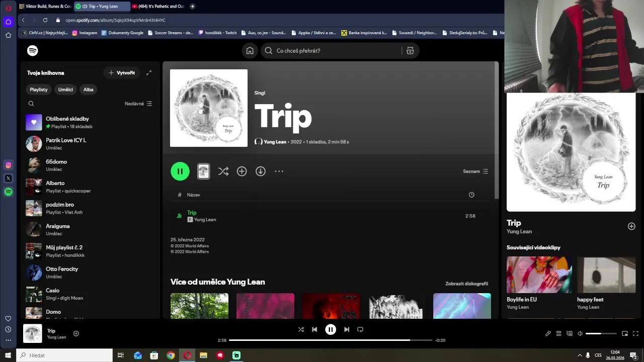Open the Nedávné sort dropdown

(138, 104)
